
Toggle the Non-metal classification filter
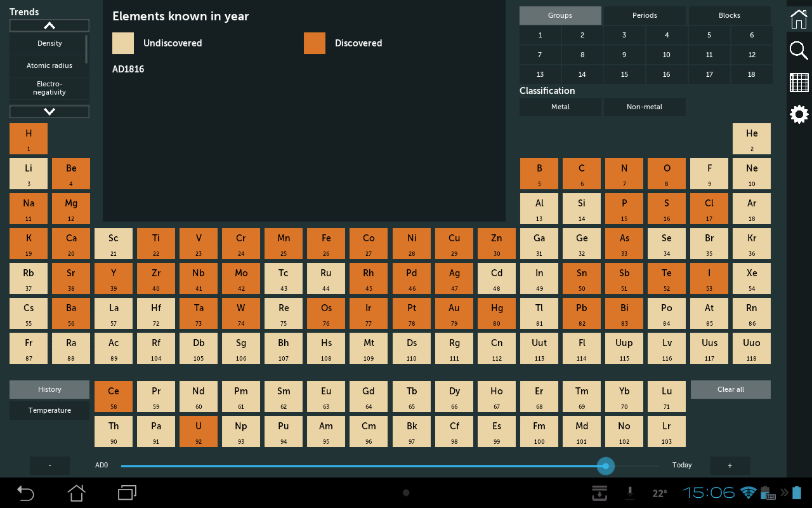tap(644, 107)
